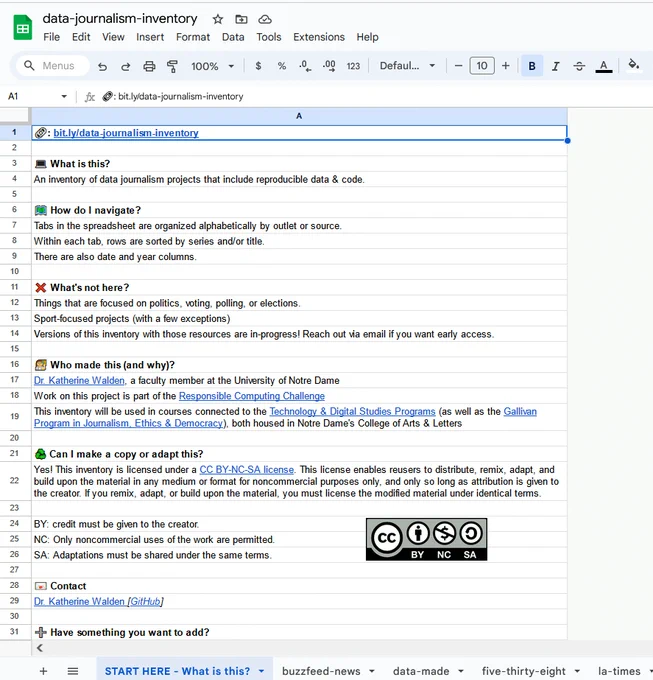Switch to the five-thirty-eight tab

point(524,671)
